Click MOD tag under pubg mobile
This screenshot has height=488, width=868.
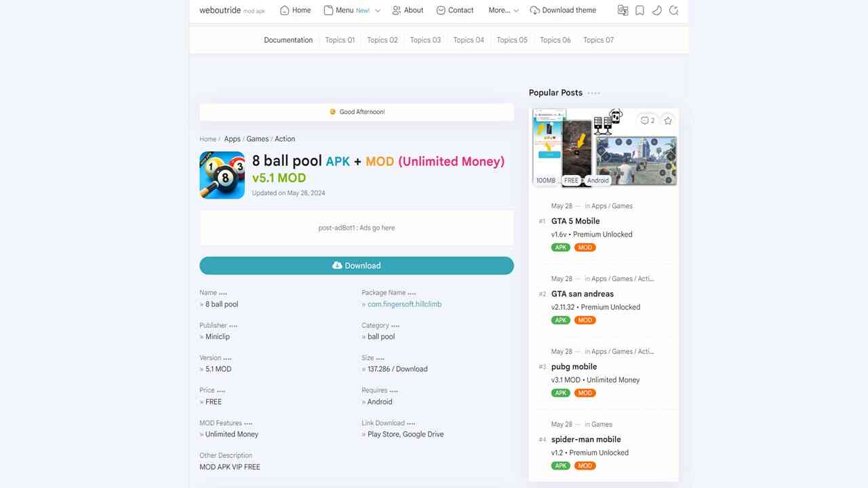click(585, 393)
